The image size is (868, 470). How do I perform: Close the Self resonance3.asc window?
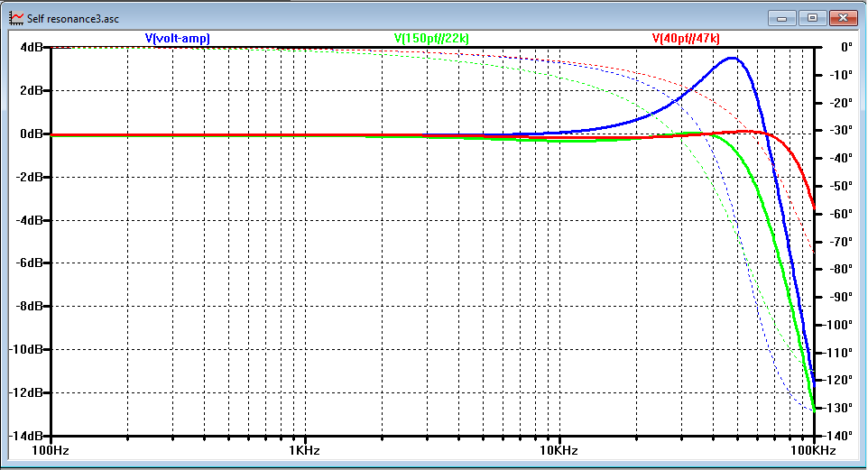[843, 18]
